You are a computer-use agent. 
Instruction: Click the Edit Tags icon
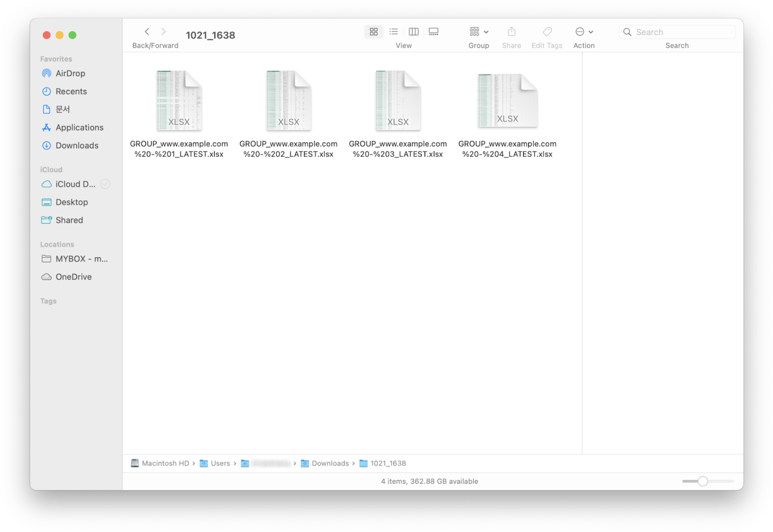point(547,32)
